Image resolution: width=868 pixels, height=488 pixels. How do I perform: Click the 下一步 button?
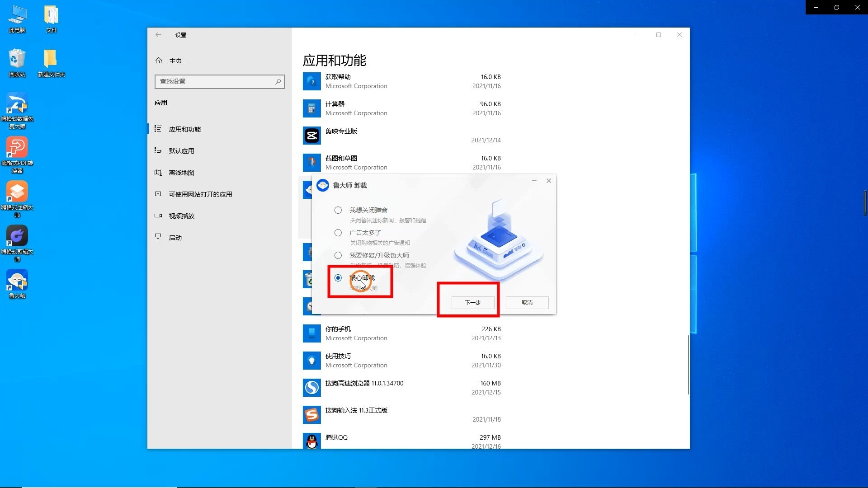pos(472,302)
